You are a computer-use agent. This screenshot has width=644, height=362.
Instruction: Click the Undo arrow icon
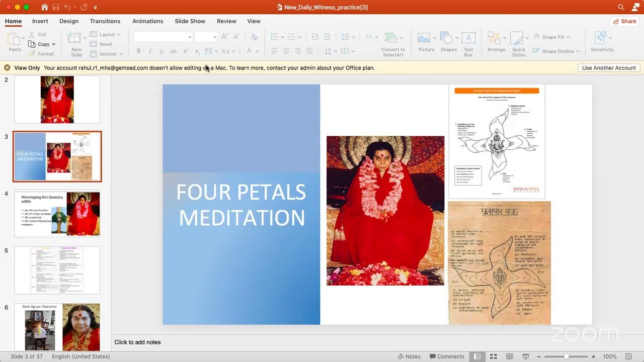click(67, 7)
